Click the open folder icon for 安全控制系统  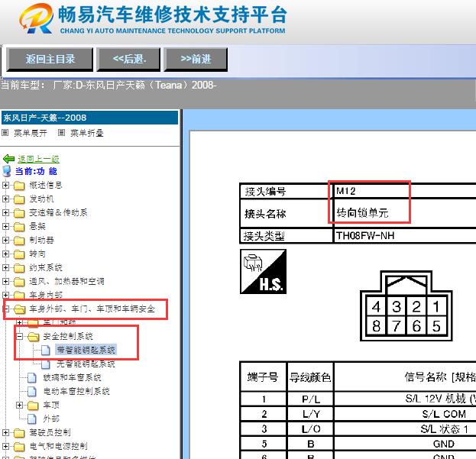click(x=34, y=337)
